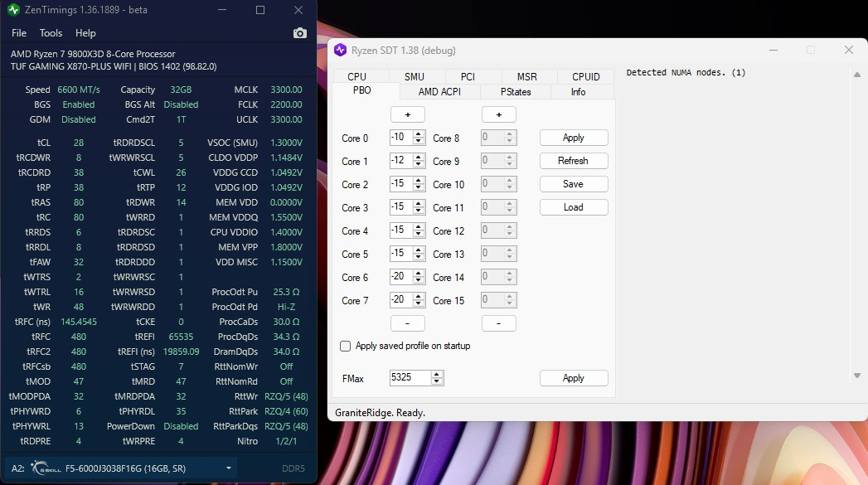868x485 pixels.
Task: Click the Save button
Action: click(574, 184)
